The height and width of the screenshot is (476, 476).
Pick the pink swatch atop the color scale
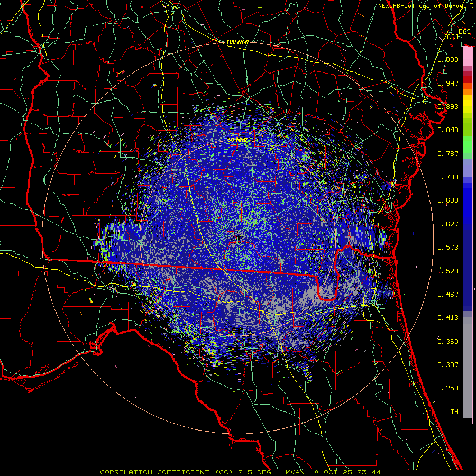[x=467, y=57]
